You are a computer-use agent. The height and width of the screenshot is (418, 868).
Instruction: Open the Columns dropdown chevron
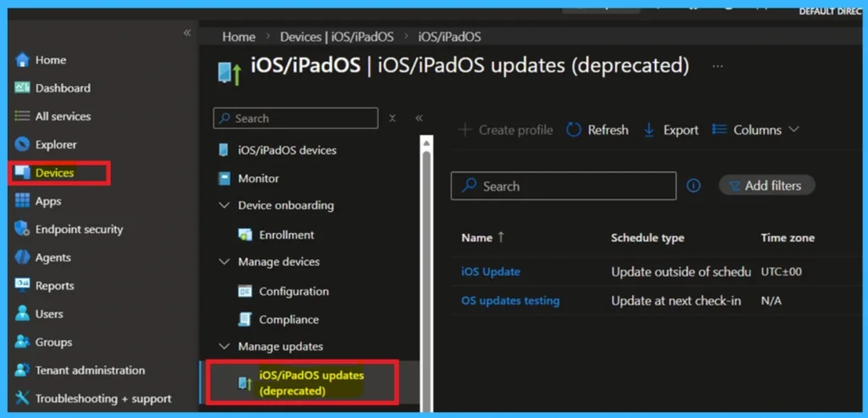pos(793,130)
